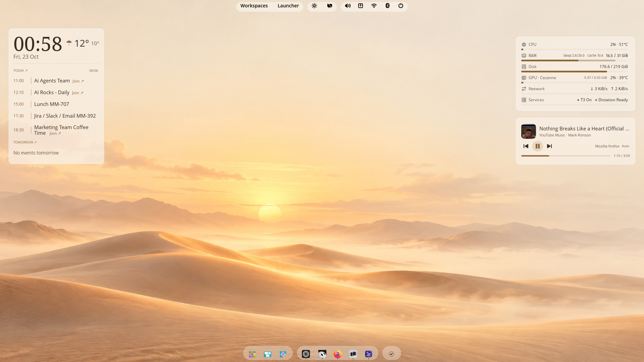
Task: Open the colorful app grid dock icon
Action: pos(252,354)
